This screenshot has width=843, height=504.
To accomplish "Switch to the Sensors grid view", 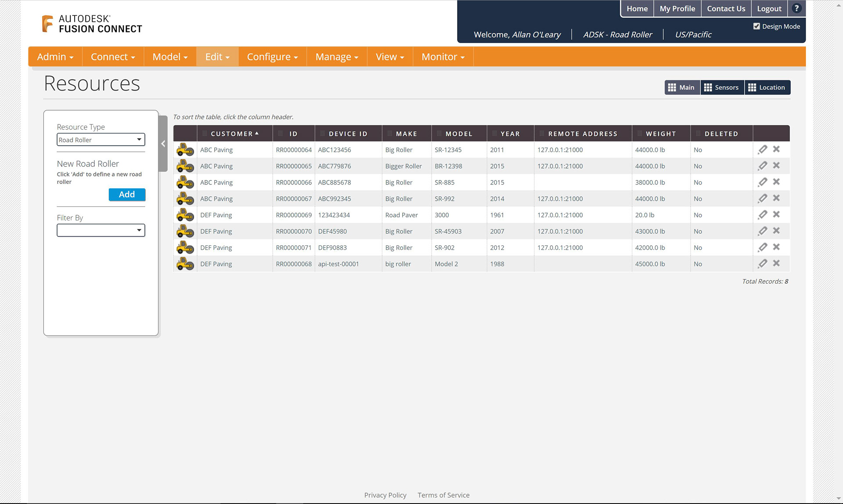I will point(721,87).
